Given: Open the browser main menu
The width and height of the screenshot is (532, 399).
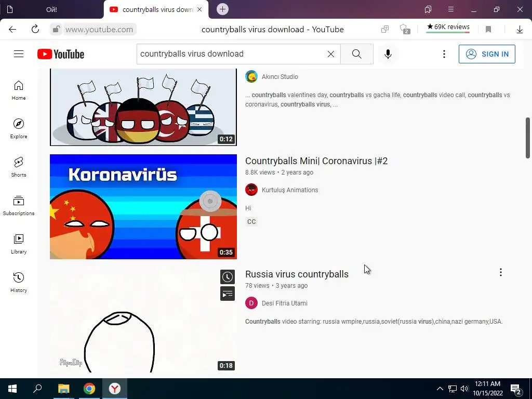Looking at the screenshot, I should [451, 9].
